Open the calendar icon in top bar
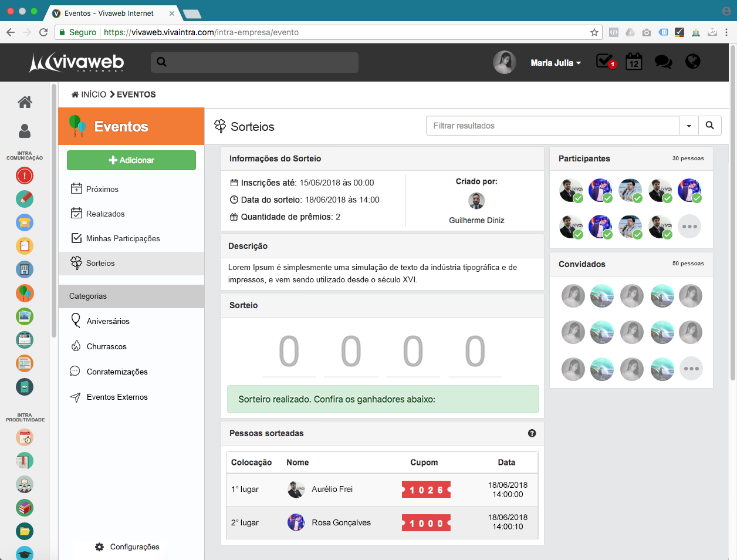This screenshot has height=560, width=737. pyautogui.click(x=634, y=62)
